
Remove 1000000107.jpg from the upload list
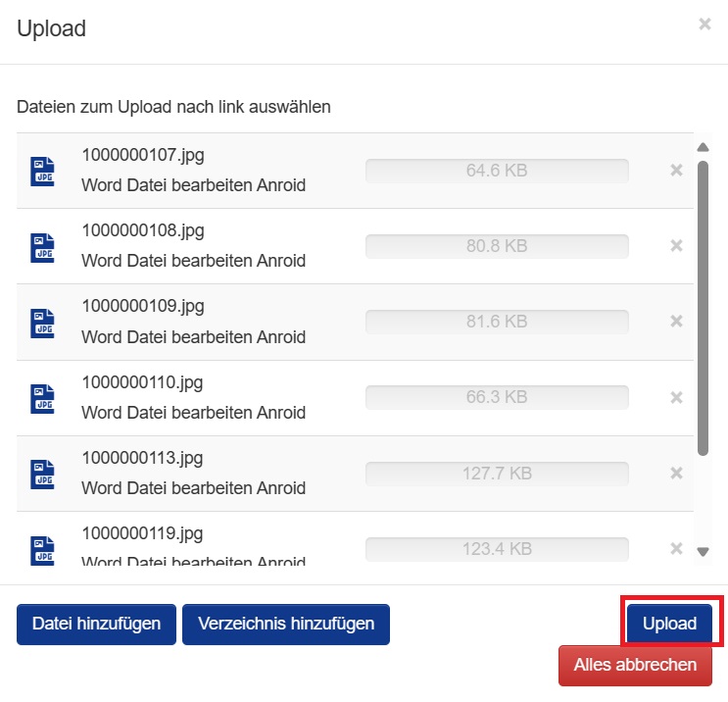coord(676,170)
